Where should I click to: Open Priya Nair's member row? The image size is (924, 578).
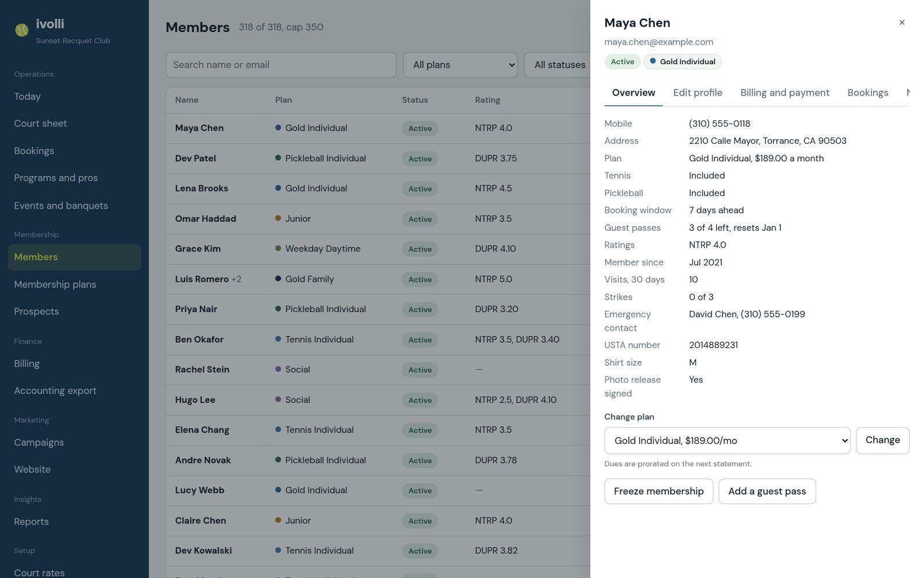[378, 309]
